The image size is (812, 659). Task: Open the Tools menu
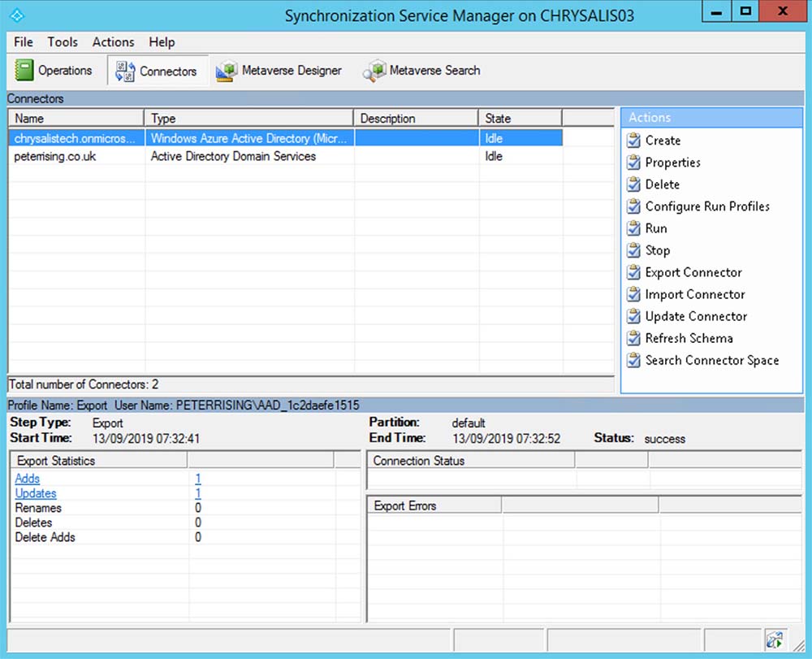(x=63, y=42)
